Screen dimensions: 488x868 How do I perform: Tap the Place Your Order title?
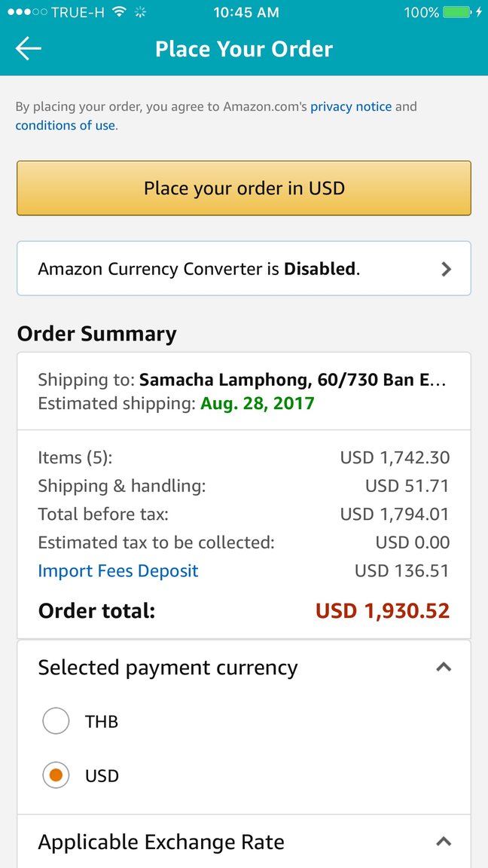click(244, 49)
